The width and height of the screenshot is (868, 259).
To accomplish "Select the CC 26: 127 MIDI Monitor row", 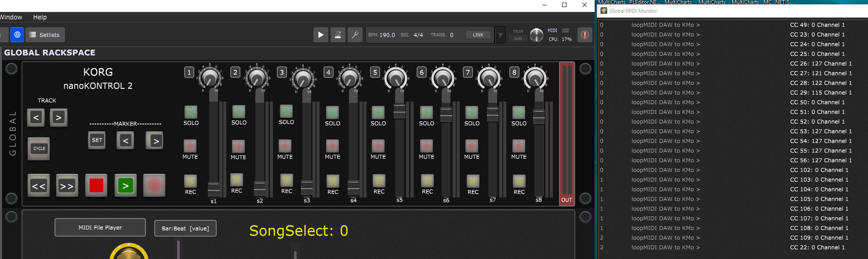I will (x=733, y=64).
